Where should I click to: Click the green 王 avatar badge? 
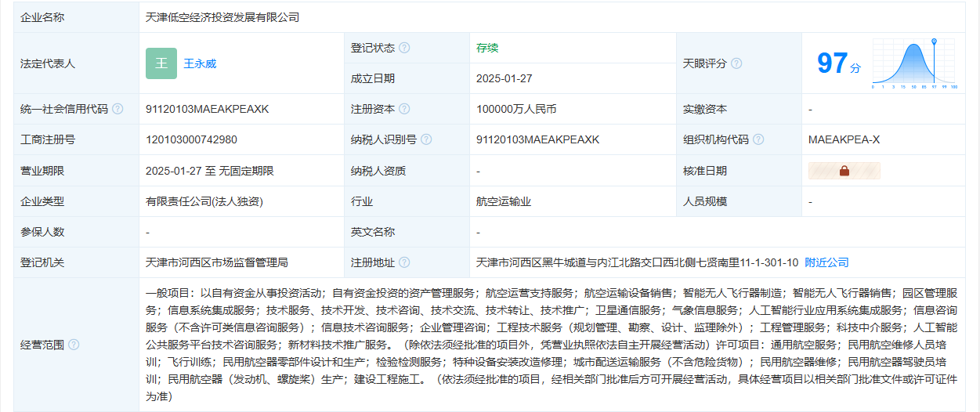pyautogui.click(x=161, y=63)
